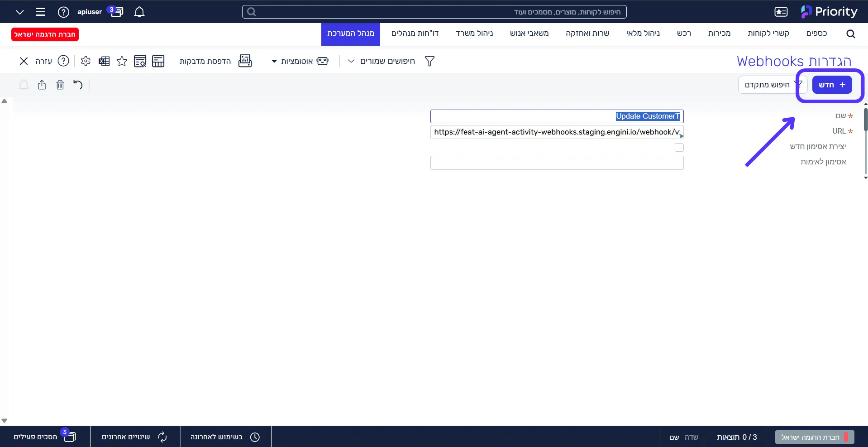
Task: Click the grayed bell icon in the record toolbar
Action: tap(24, 85)
